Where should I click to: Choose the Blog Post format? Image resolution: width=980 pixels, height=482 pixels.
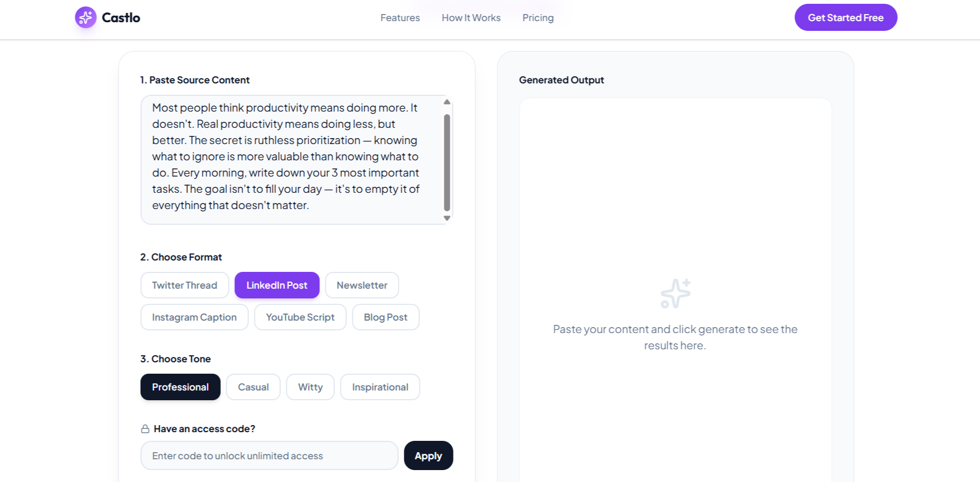pos(386,317)
